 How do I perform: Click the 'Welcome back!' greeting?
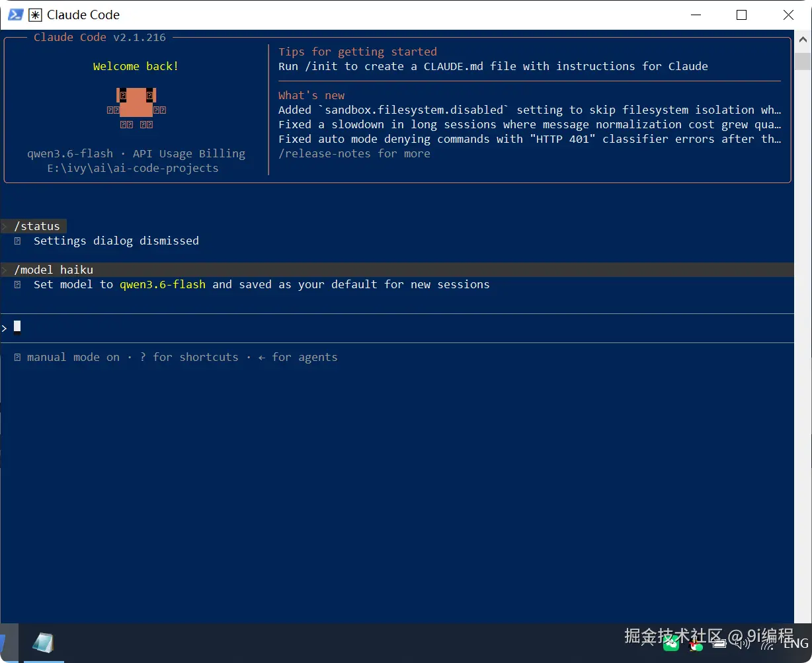[x=136, y=66]
